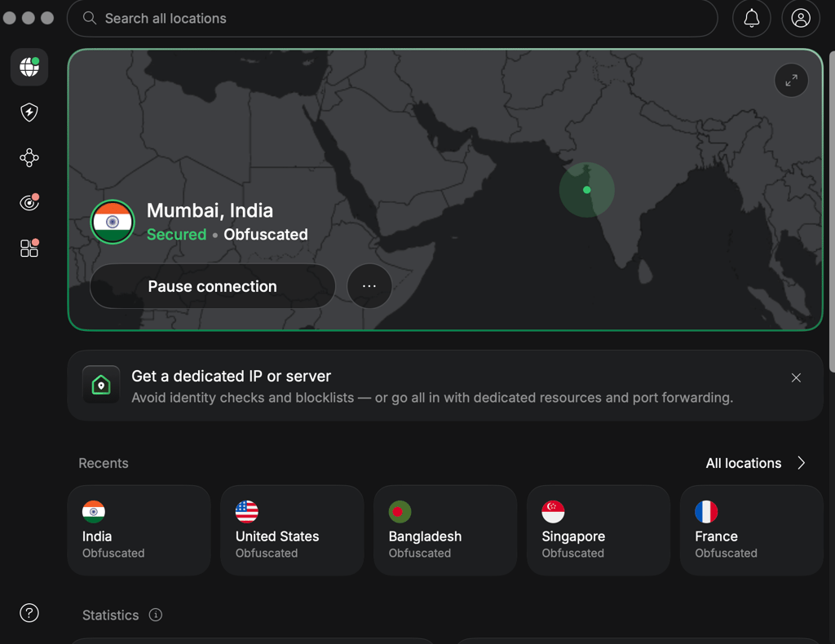Click Pause connection button
The width and height of the screenshot is (835, 644).
[213, 286]
